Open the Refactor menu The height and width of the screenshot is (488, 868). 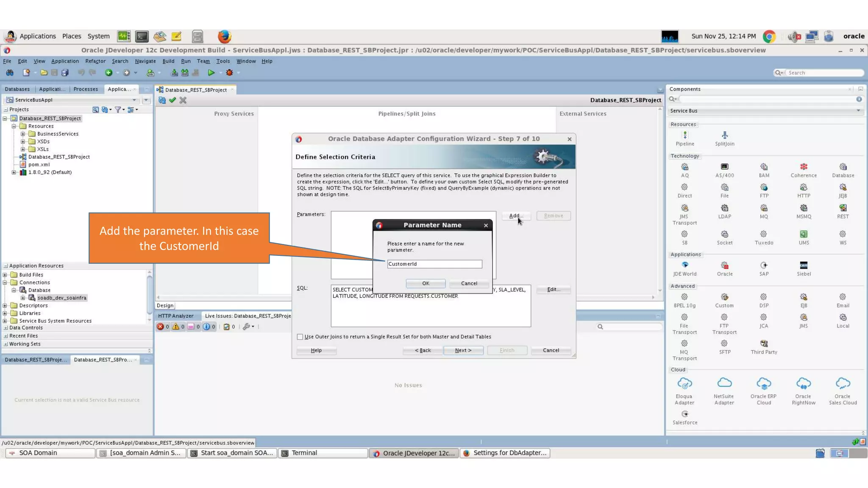pos(95,61)
